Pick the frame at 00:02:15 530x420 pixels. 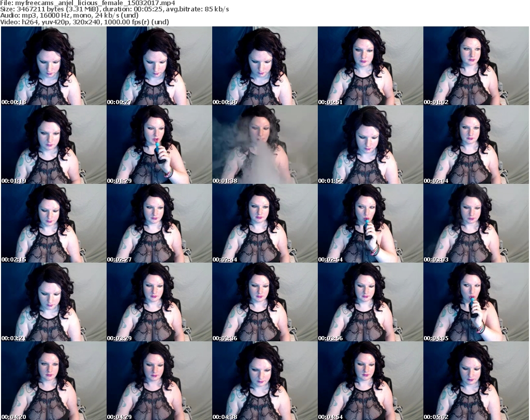pyautogui.click(x=53, y=223)
